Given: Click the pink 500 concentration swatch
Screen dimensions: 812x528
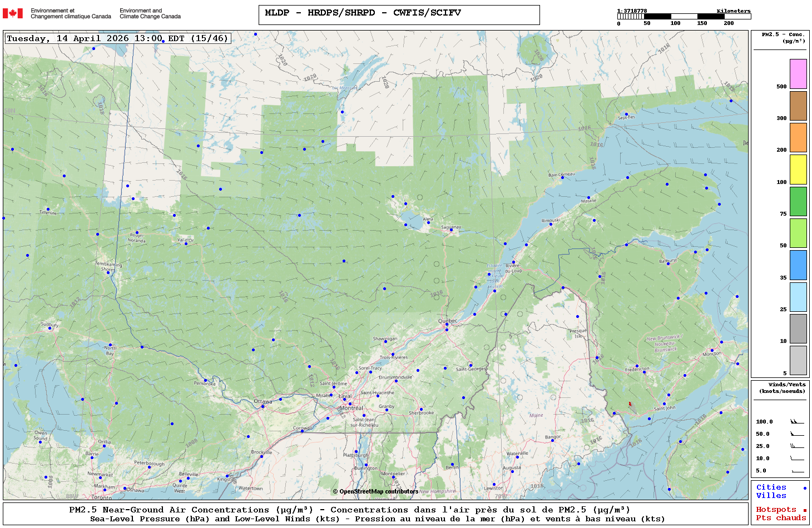Looking at the screenshot, I should 798,74.
